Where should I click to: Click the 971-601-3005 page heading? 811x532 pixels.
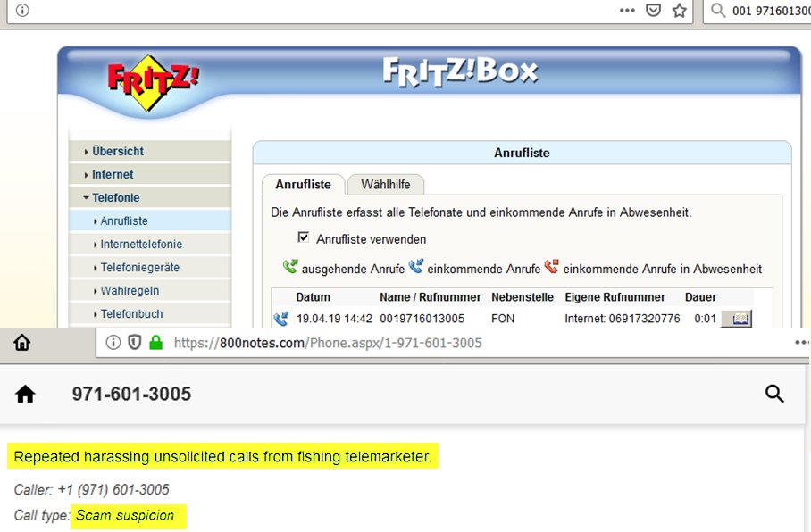131,394
